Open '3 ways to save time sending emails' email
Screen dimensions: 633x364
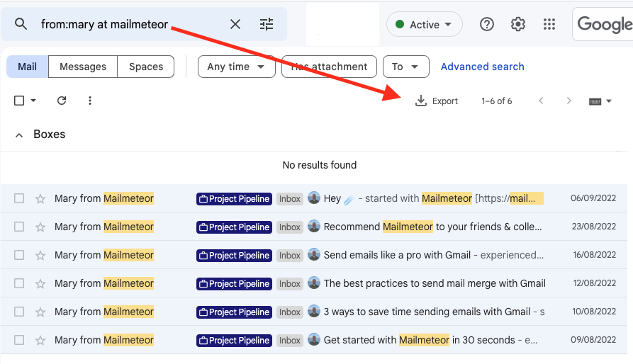(427, 312)
